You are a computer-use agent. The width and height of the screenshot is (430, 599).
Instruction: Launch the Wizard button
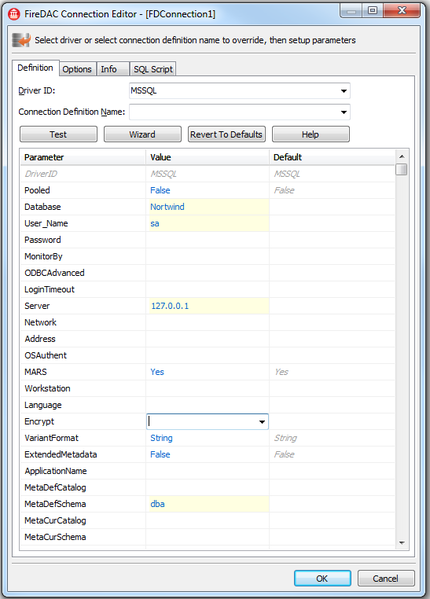point(142,134)
